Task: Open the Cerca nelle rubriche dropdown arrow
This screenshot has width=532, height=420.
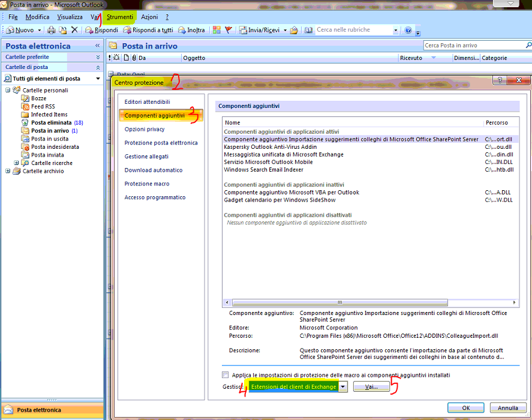Action: tap(396, 30)
